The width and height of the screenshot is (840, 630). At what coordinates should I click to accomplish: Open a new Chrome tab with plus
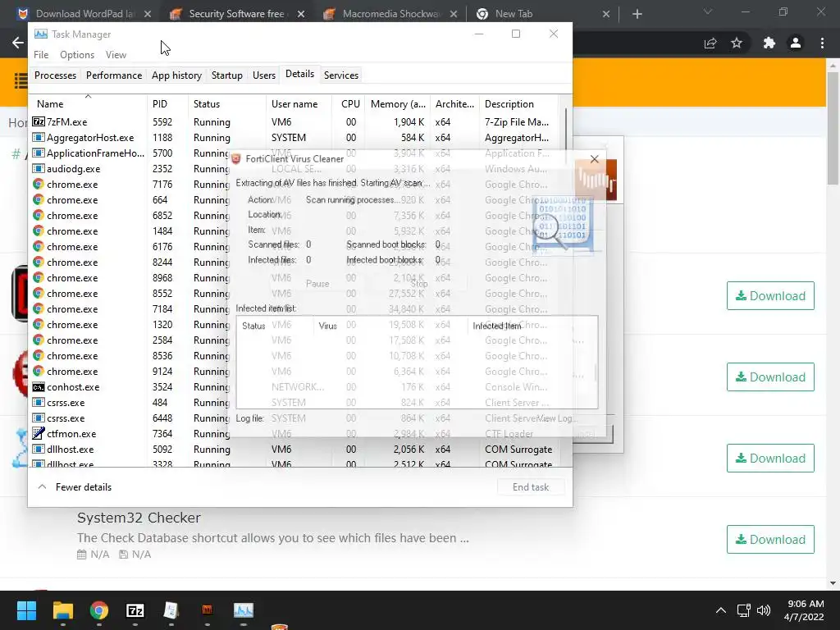(x=637, y=14)
